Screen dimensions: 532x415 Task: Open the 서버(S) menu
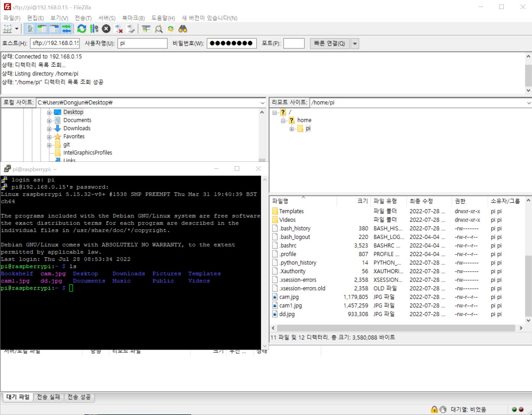pos(107,18)
